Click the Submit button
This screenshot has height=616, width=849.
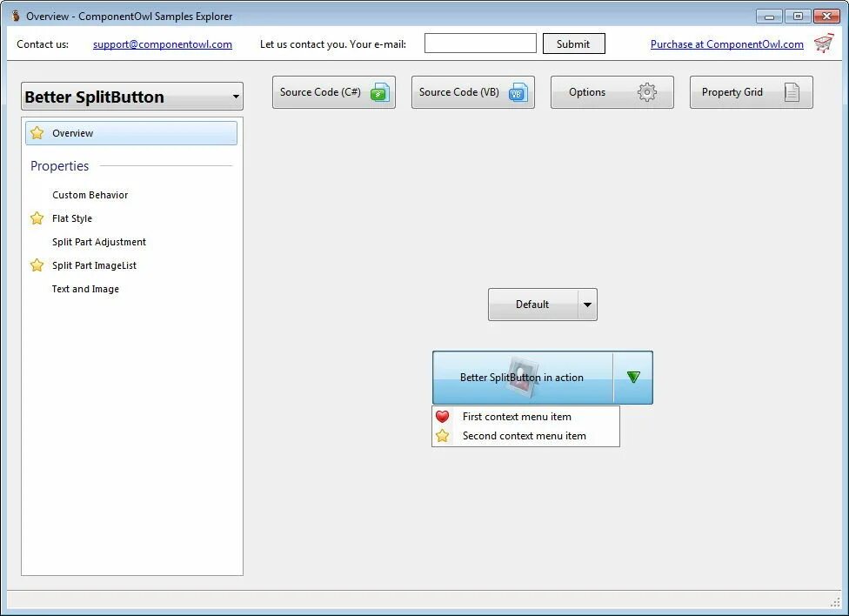click(574, 44)
